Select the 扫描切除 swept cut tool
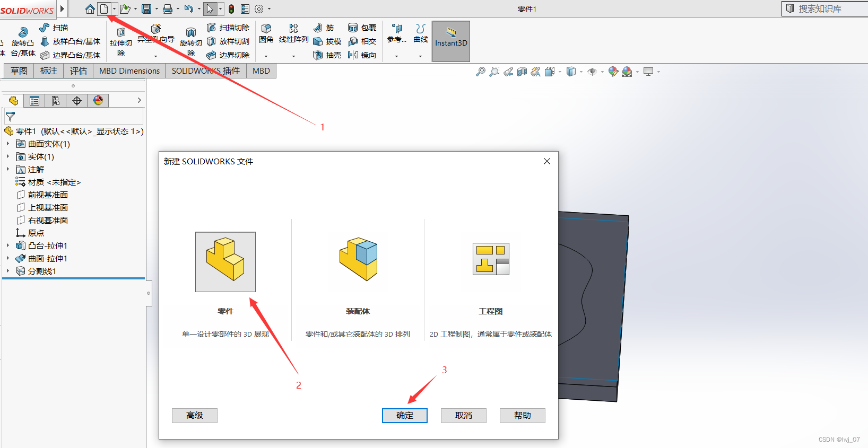Viewport: 868px width, 448px height. coord(228,28)
